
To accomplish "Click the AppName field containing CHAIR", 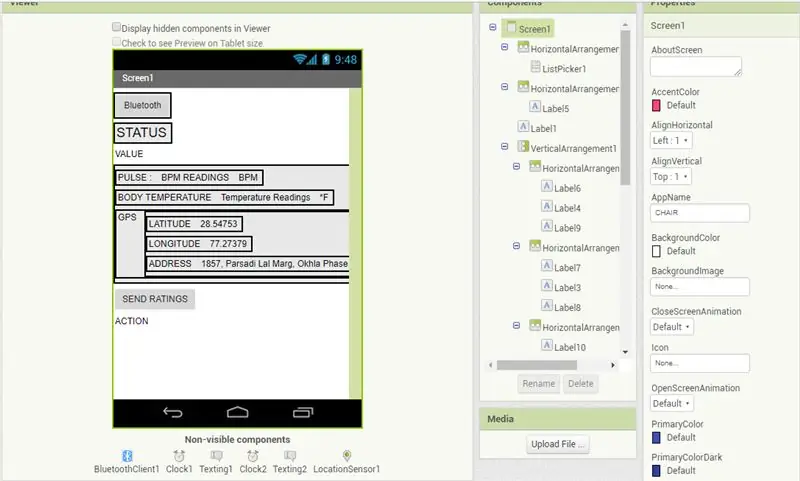I will point(700,213).
